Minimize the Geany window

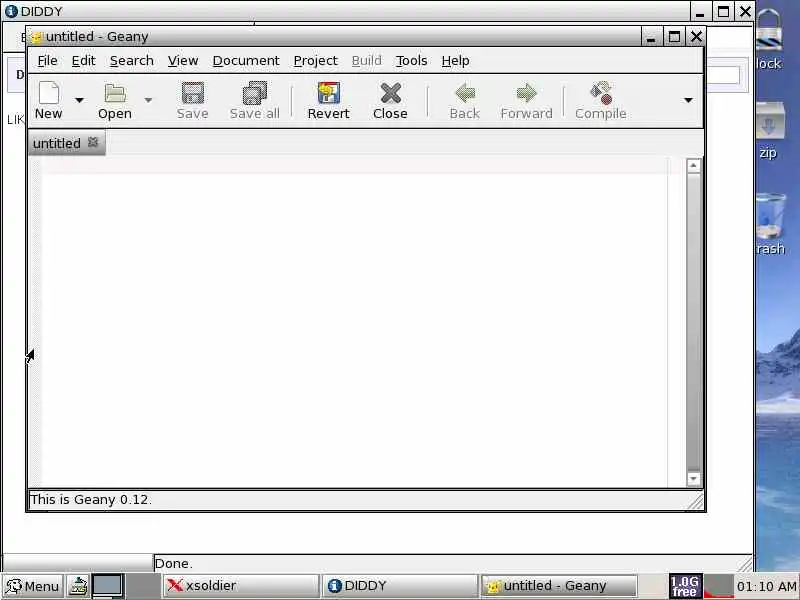(651, 37)
